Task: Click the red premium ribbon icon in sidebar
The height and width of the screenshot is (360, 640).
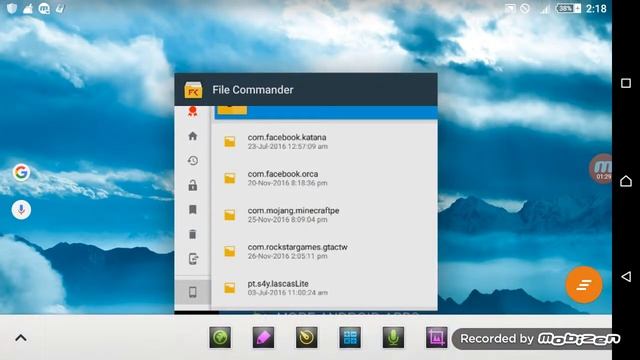Action: (193, 111)
